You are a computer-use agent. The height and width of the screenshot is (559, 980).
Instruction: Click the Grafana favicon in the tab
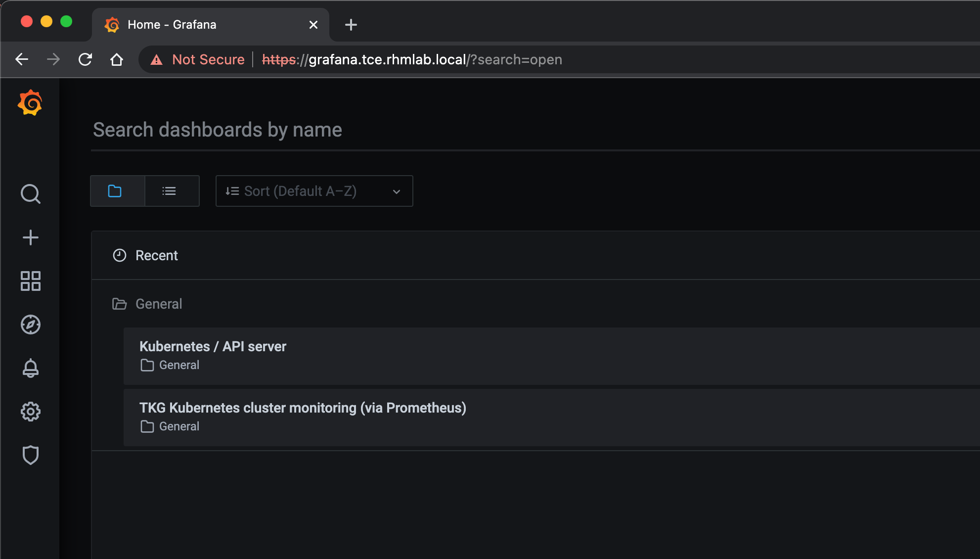(x=112, y=25)
